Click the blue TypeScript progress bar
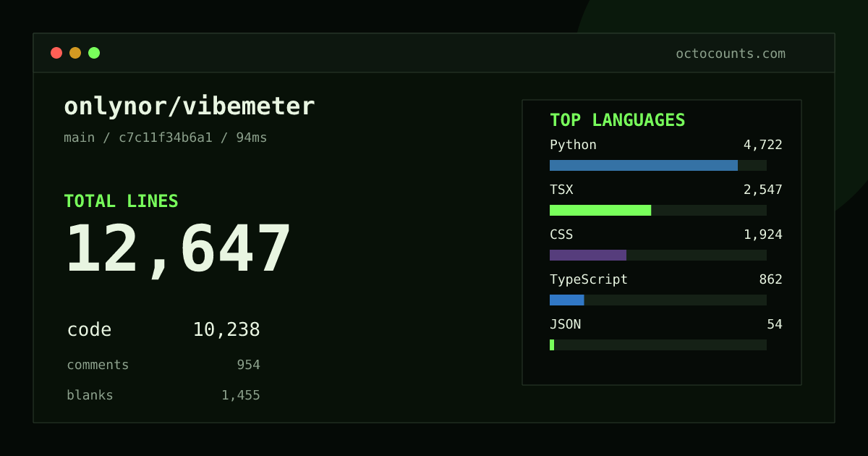This screenshot has width=868, height=456. [567, 300]
